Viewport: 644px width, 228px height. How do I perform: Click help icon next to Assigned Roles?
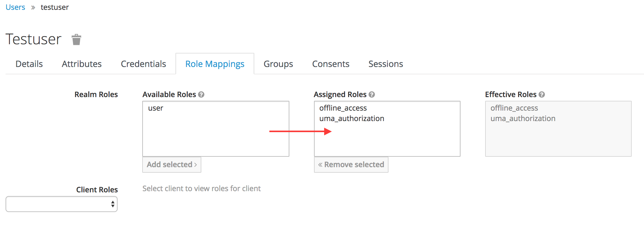(x=372, y=95)
